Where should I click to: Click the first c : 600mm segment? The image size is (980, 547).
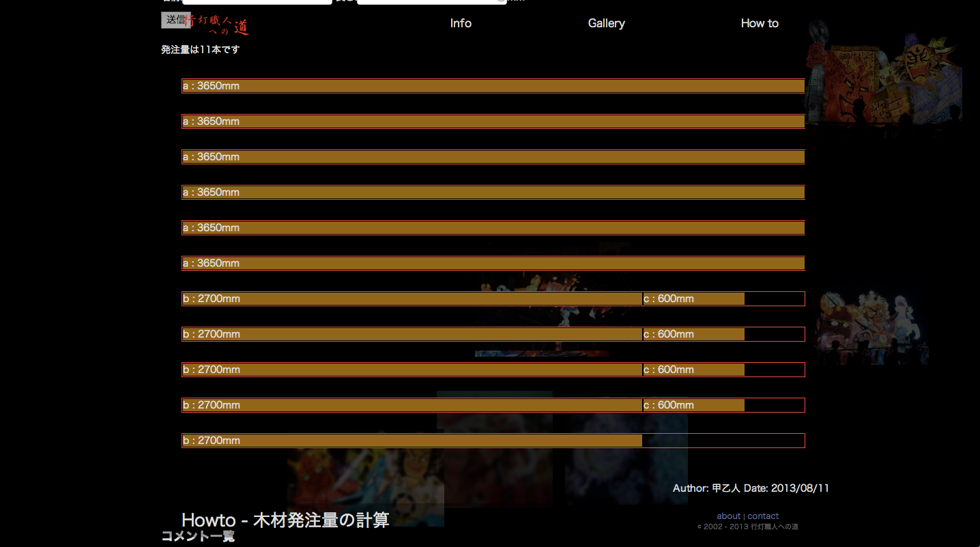point(693,299)
